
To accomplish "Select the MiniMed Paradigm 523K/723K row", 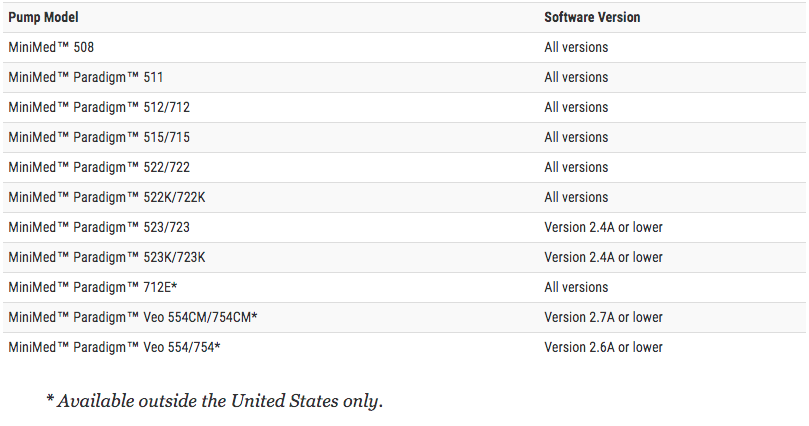I will (404, 257).
